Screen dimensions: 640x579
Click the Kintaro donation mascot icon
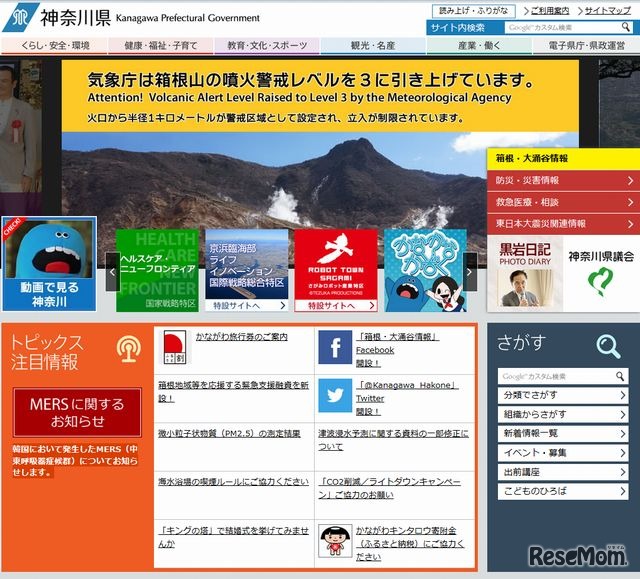(335, 541)
